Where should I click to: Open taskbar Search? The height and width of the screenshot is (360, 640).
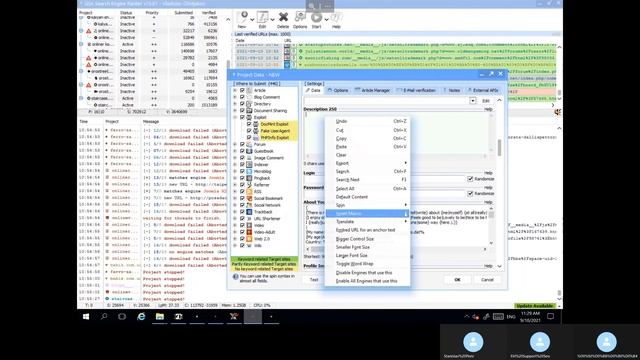click(x=104, y=316)
